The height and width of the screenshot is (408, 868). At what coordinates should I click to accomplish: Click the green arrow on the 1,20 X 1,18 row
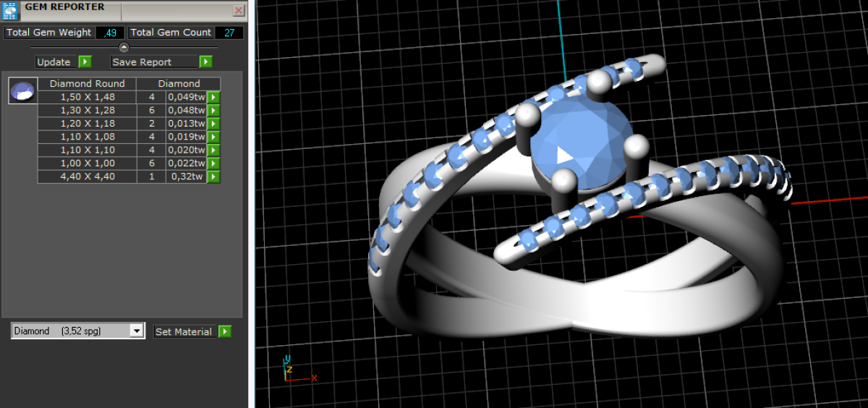point(213,124)
